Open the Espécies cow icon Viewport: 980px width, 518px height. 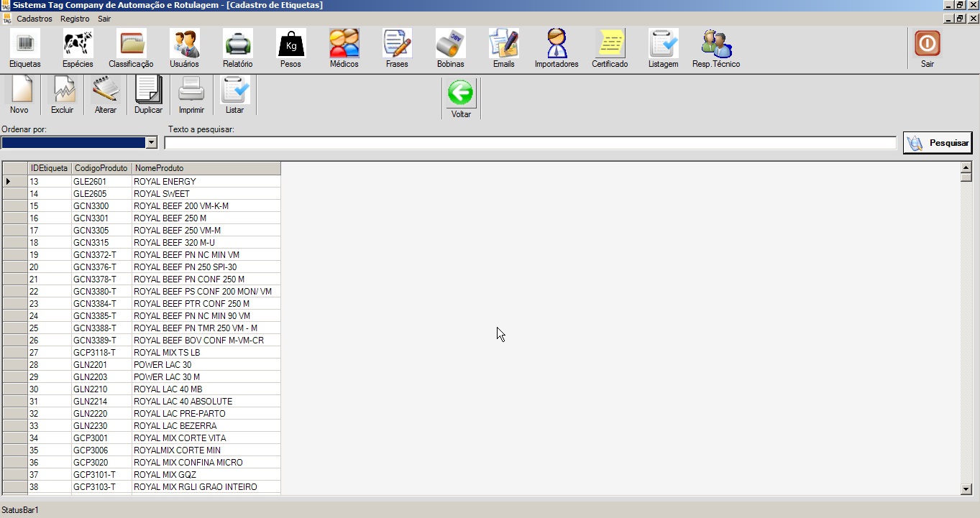(78, 44)
